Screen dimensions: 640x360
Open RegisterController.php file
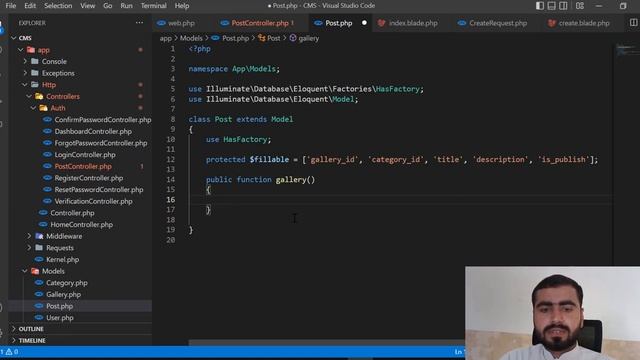click(89, 178)
